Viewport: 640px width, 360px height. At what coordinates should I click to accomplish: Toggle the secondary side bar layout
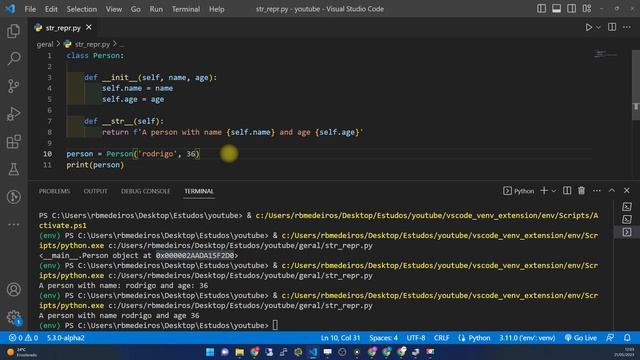tap(571, 9)
